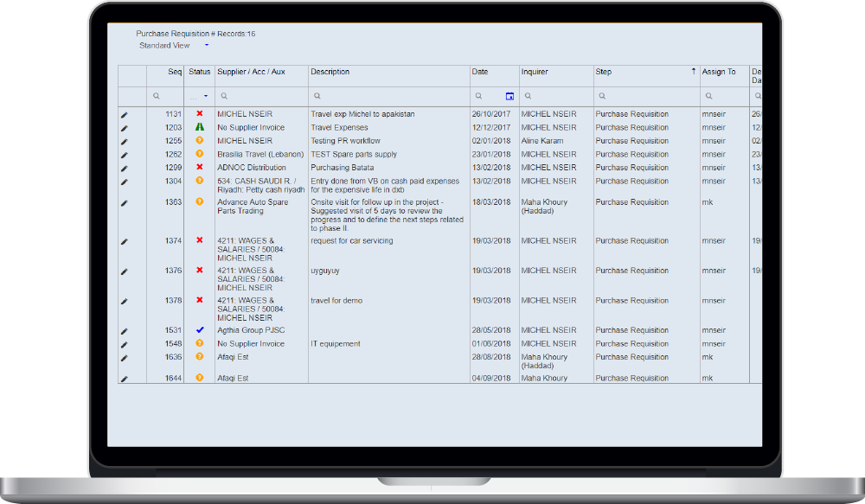865x504 pixels.
Task: Click the red X status icon for 1131
Action: (200, 114)
